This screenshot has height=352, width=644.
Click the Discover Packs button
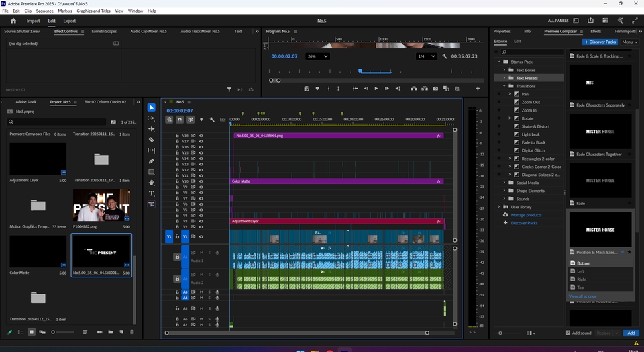tap(600, 42)
